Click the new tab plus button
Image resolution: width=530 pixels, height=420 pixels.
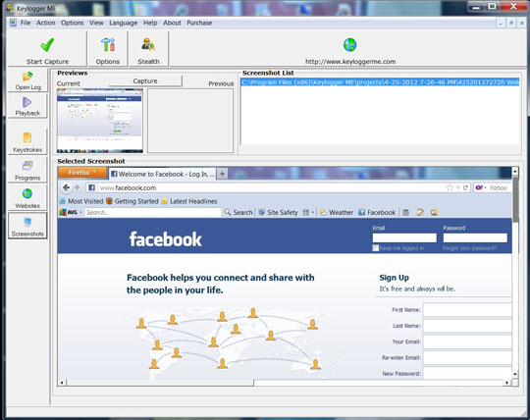(222, 174)
